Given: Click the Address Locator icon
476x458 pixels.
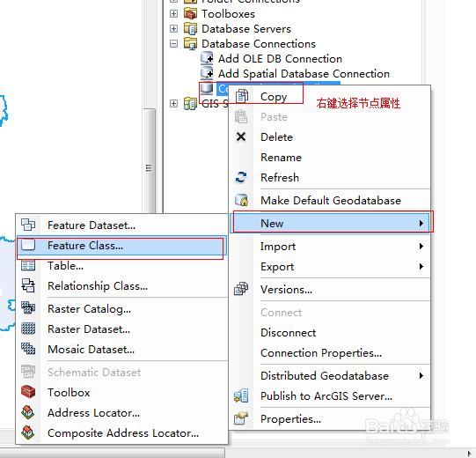Looking at the screenshot, I should [x=28, y=412].
